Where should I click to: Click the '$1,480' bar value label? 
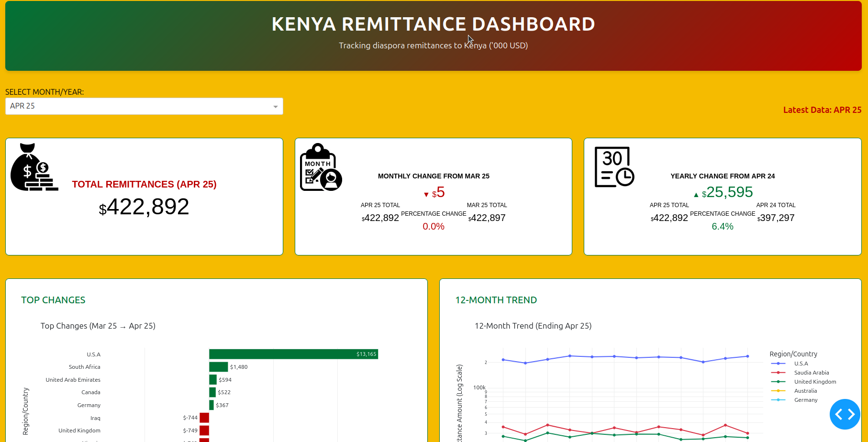pos(239,367)
